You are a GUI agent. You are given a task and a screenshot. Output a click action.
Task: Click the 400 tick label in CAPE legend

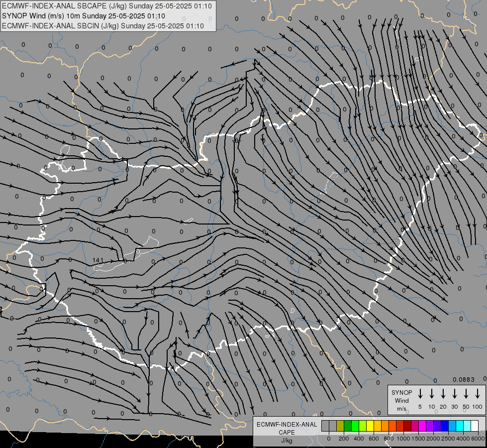[359, 439]
